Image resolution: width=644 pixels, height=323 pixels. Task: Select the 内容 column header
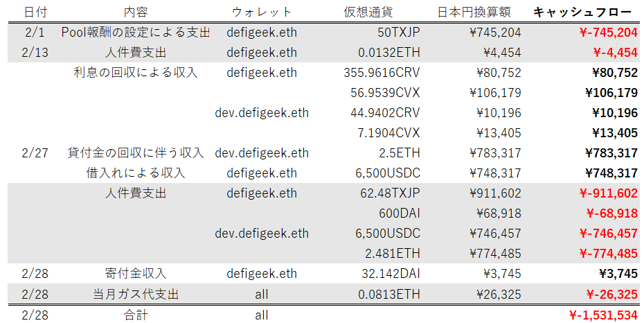(136, 12)
